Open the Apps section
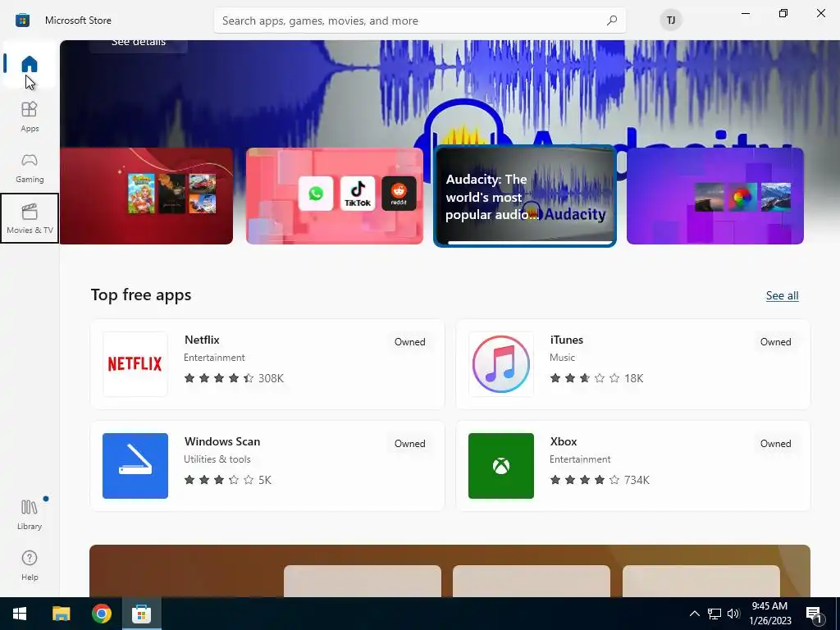Image resolution: width=840 pixels, height=630 pixels. (30, 116)
